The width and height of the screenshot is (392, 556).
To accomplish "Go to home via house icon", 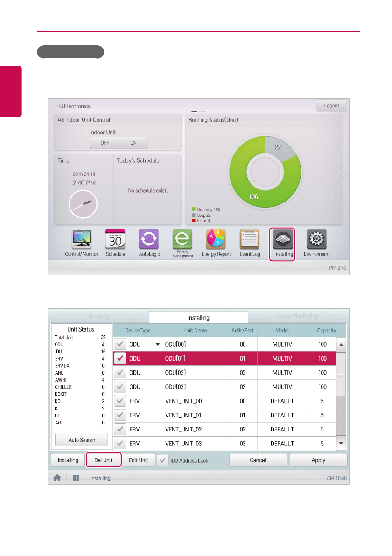I will 57,478.
